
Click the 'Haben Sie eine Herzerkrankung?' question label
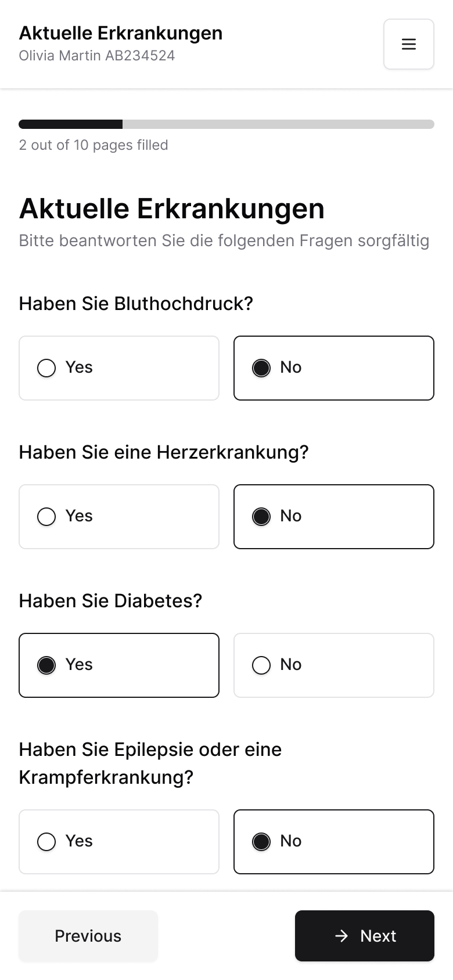(x=164, y=452)
